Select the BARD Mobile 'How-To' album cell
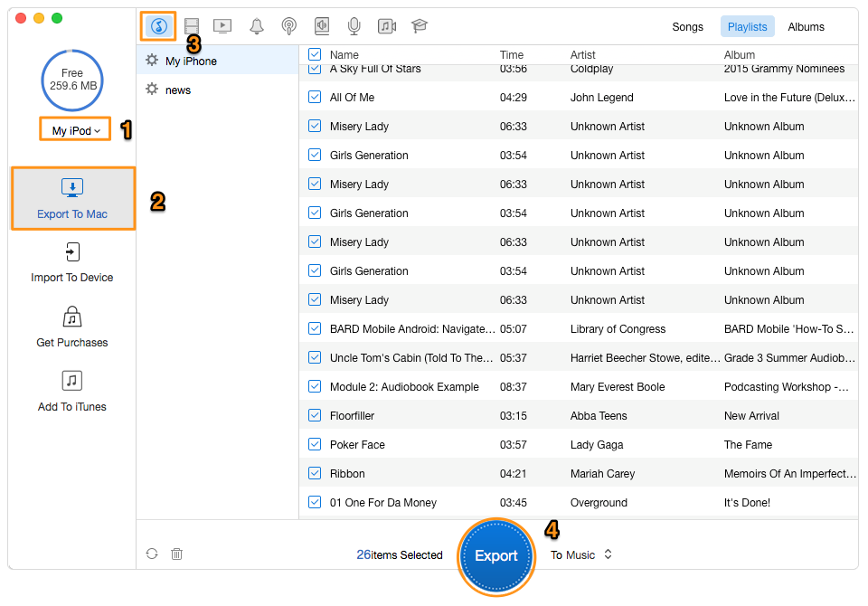The width and height of the screenshot is (868, 606). click(x=788, y=329)
